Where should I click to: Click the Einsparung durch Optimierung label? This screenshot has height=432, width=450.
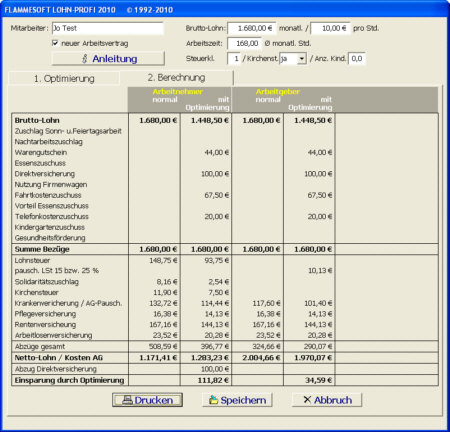(69, 380)
